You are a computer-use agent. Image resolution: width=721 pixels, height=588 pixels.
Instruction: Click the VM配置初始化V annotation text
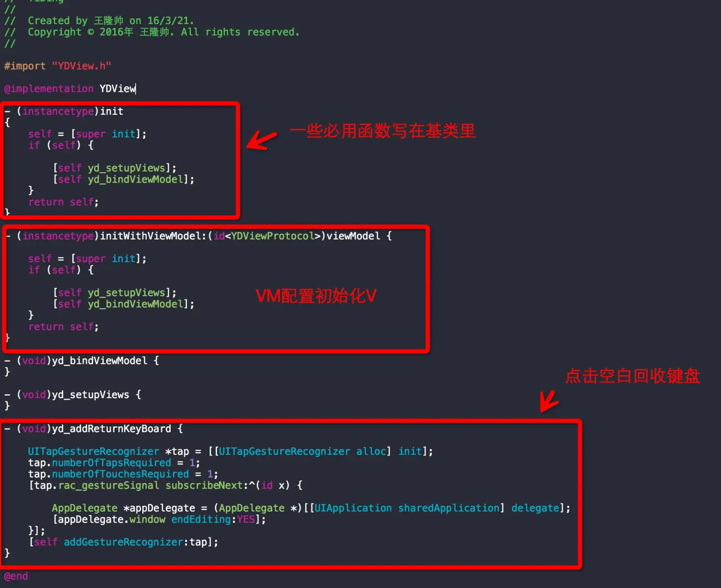pyautogui.click(x=316, y=296)
